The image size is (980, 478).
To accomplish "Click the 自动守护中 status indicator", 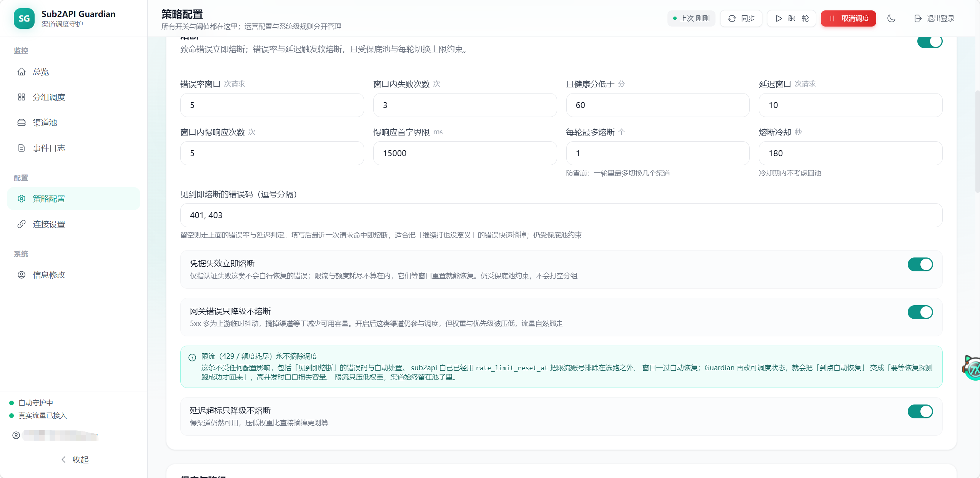I will coord(31,403).
